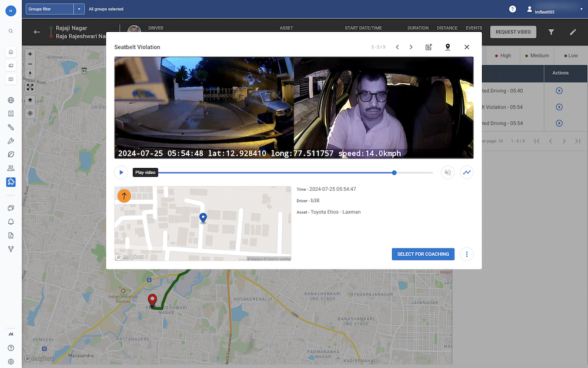Play the Driving 05:54 event row

click(559, 123)
